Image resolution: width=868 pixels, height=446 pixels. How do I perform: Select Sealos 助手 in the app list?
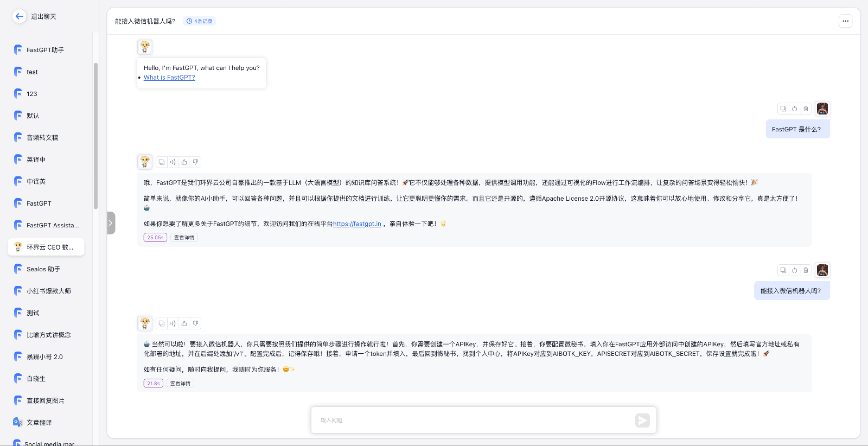pyautogui.click(x=43, y=269)
